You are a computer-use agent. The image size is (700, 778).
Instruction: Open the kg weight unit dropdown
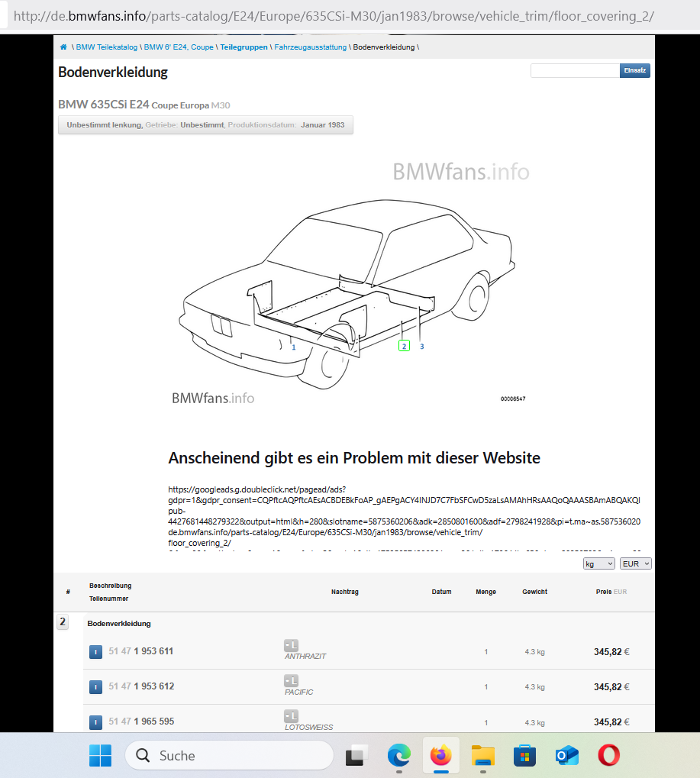[598, 563]
